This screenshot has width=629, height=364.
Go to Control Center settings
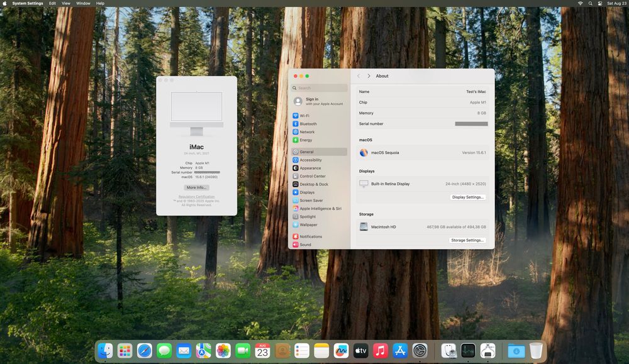pyautogui.click(x=312, y=176)
